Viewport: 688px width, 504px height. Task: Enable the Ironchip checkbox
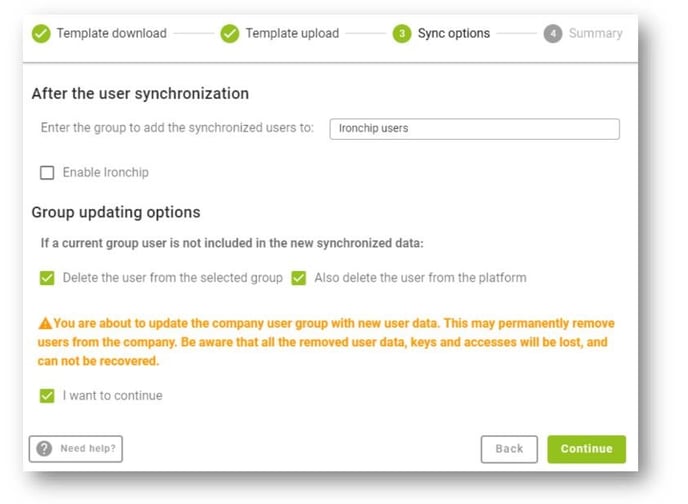point(47,172)
